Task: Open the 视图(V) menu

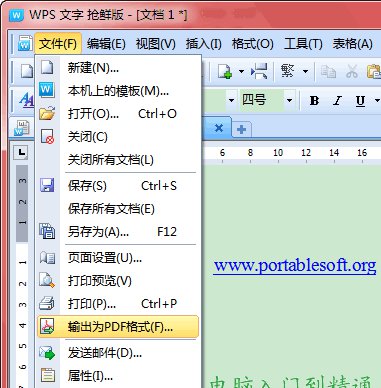Action: (155, 44)
